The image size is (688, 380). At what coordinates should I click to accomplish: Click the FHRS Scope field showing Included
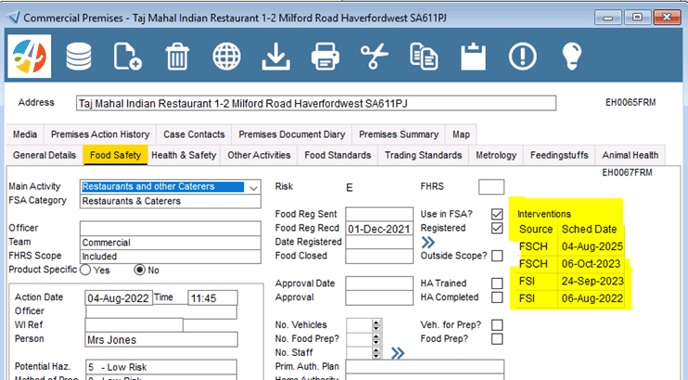pyautogui.click(x=170, y=257)
